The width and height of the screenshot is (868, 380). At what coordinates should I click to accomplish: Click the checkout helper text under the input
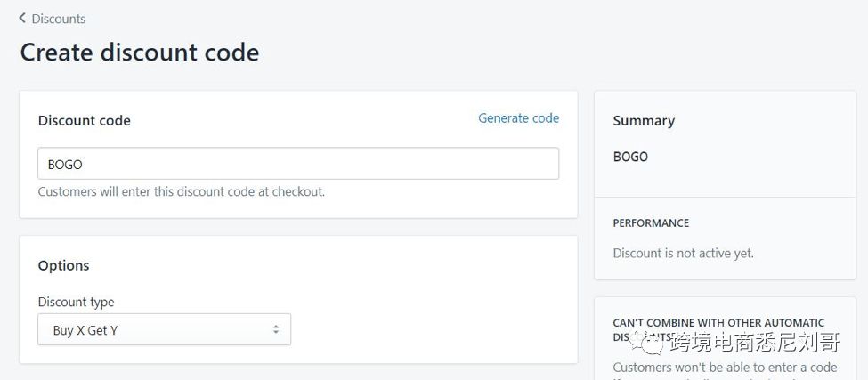tap(182, 191)
